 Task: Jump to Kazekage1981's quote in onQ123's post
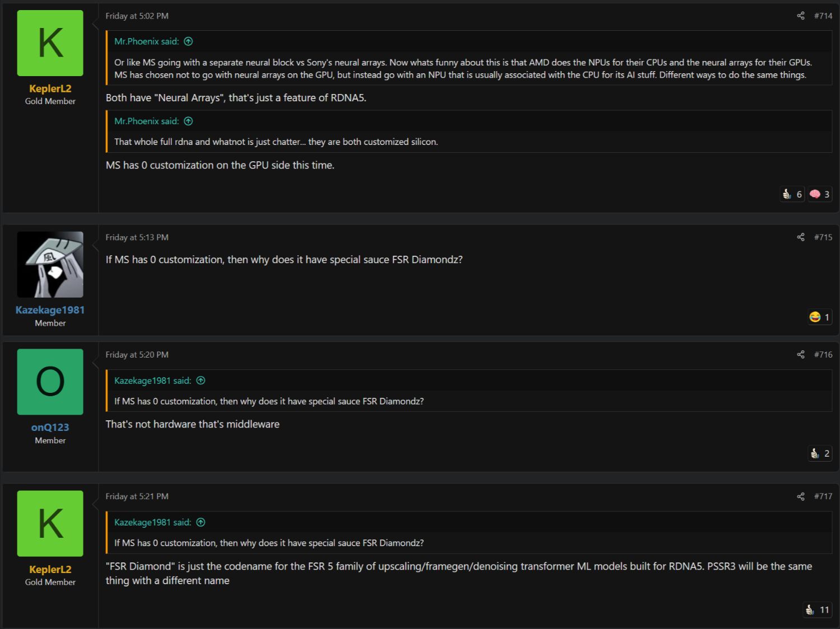(x=200, y=381)
